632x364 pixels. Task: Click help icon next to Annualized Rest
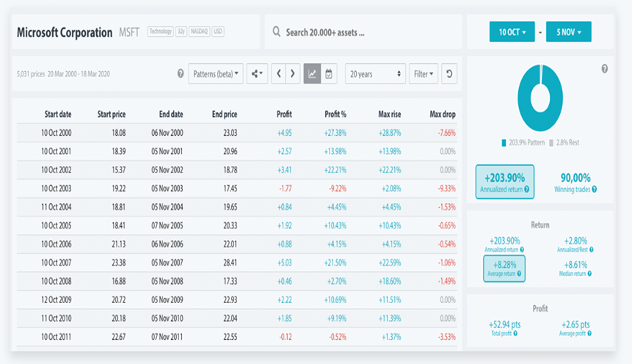pos(592,250)
